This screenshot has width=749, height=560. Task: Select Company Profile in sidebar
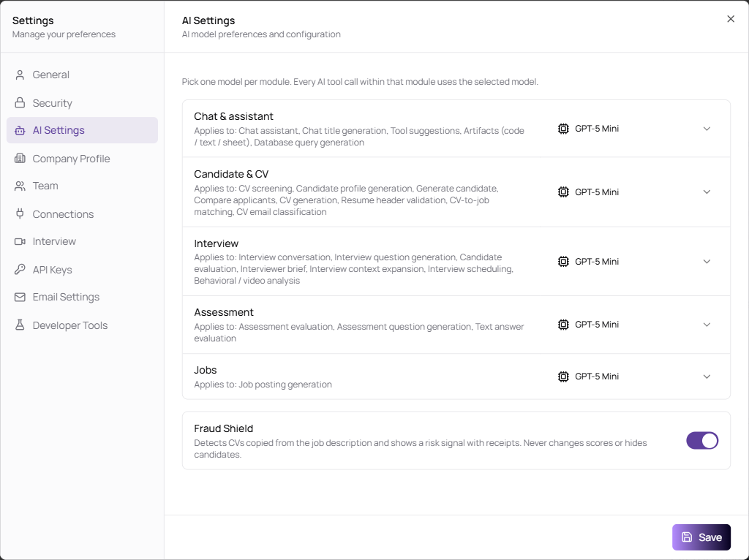[82, 159]
